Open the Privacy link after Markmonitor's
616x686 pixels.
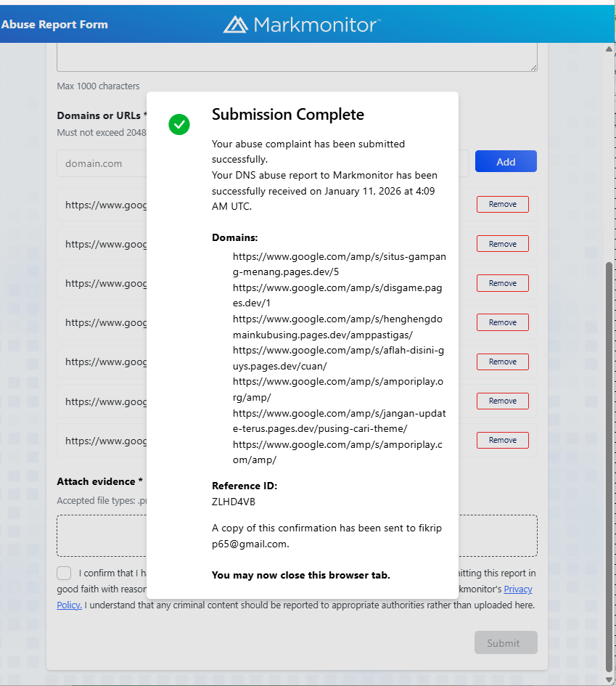518,589
